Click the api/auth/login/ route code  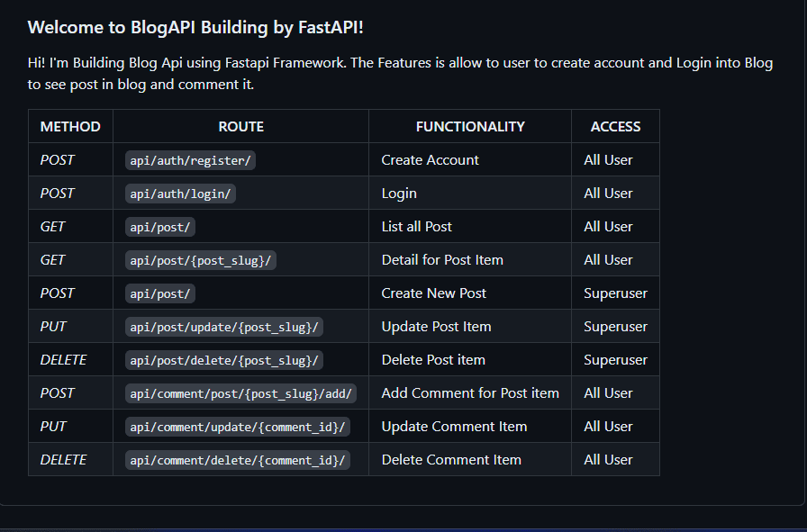[x=180, y=194]
